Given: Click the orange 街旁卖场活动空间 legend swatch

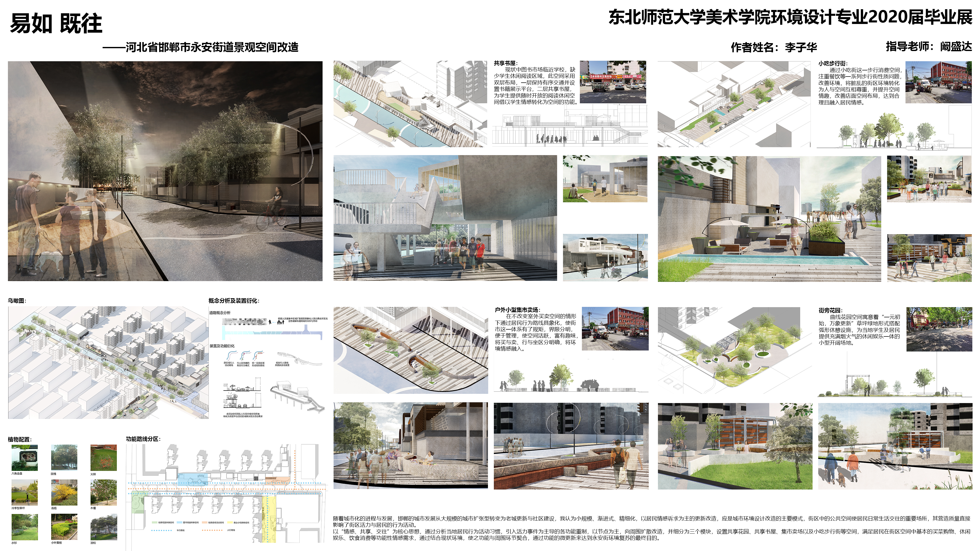Looking at the screenshot, I should coord(205,522).
